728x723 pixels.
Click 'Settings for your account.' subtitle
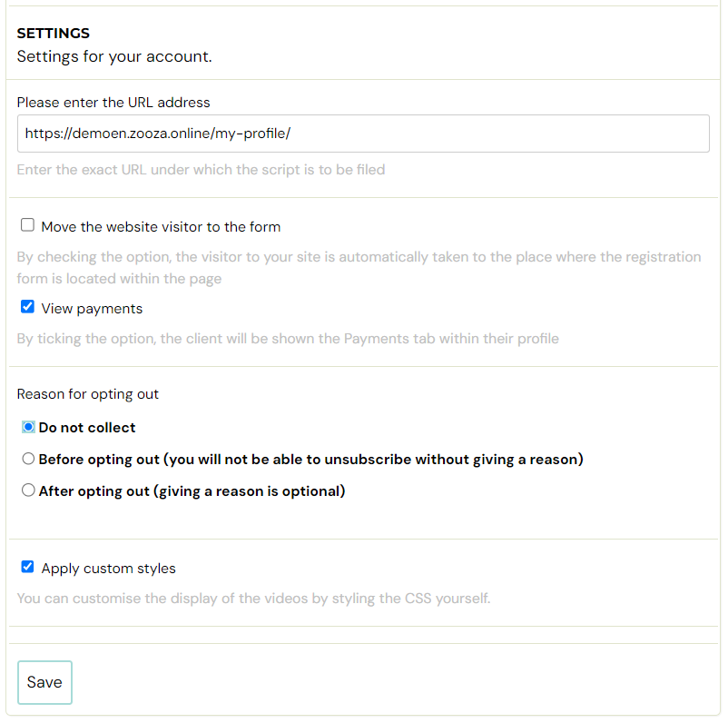point(114,56)
